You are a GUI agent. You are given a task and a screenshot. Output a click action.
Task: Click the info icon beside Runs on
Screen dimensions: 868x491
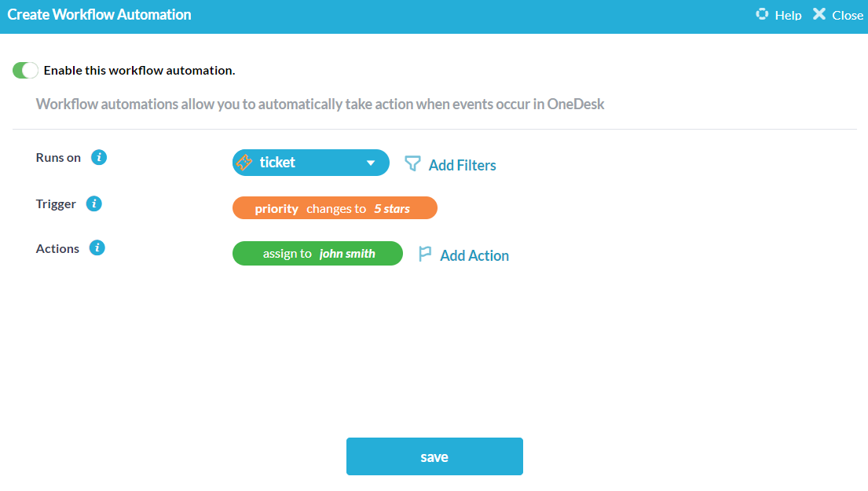[x=99, y=157]
